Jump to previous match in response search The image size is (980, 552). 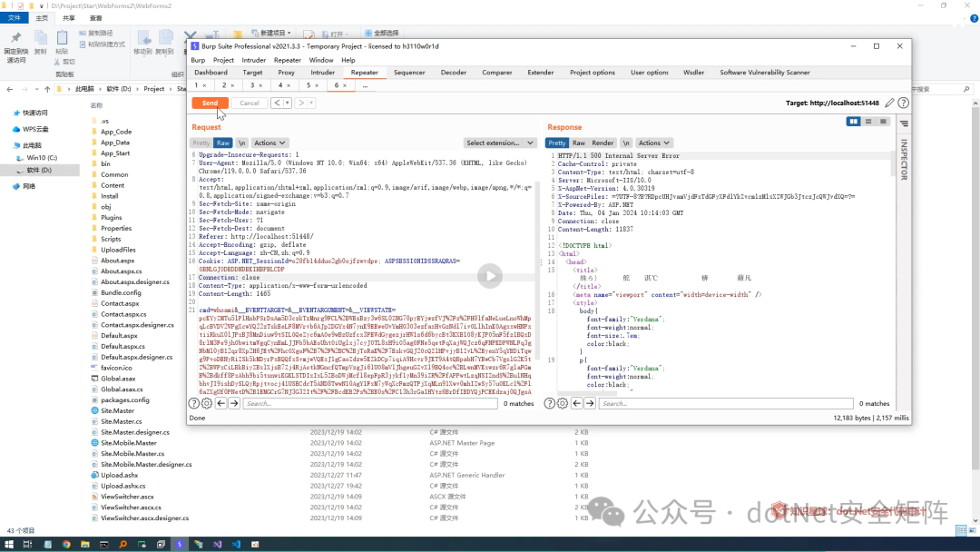[577, 404]
